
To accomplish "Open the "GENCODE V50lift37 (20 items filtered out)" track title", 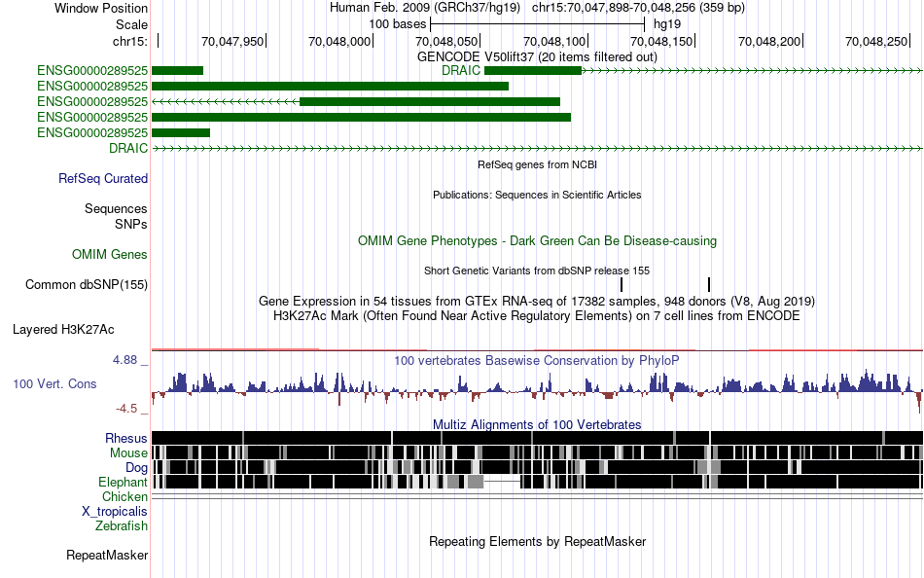I will coord(537,56).
